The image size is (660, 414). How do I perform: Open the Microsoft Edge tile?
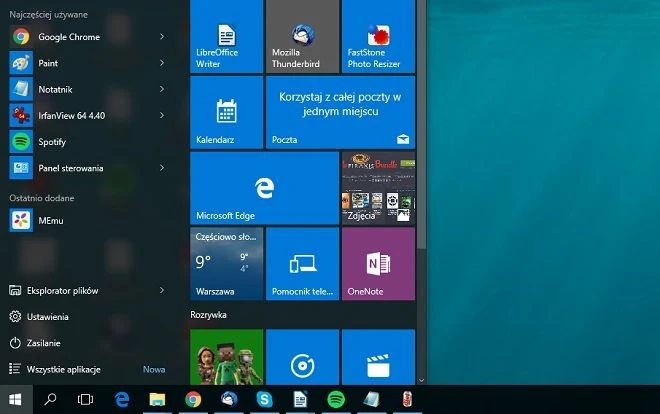click(x=265, y=188)
